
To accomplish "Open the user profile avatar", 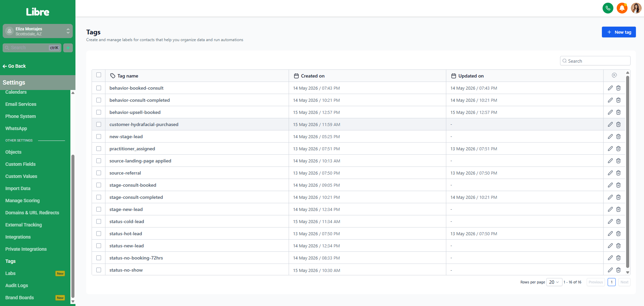I will coord(636,8).
